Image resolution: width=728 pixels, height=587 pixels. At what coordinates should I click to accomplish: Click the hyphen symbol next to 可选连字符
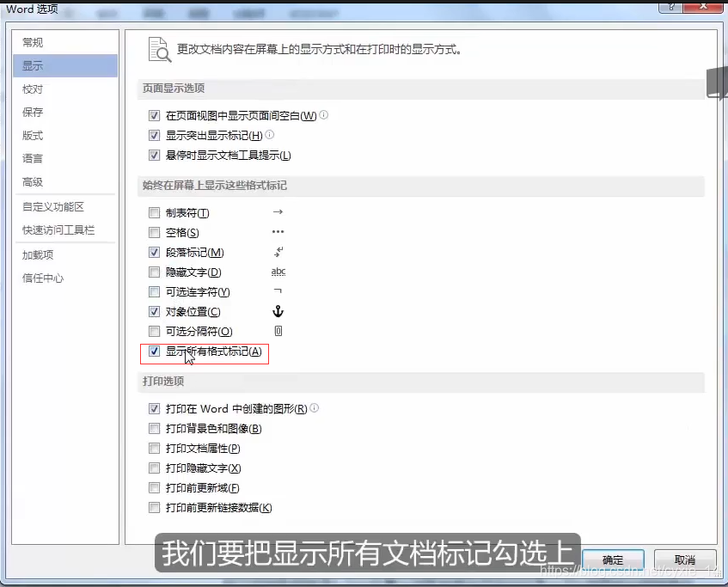[278, 291]
